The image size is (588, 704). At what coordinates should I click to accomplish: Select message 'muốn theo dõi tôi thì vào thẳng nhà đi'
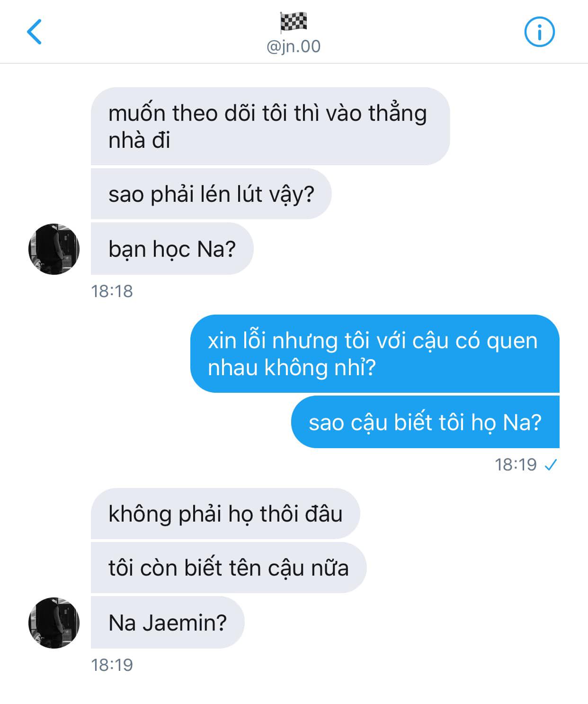pos(270,126)
